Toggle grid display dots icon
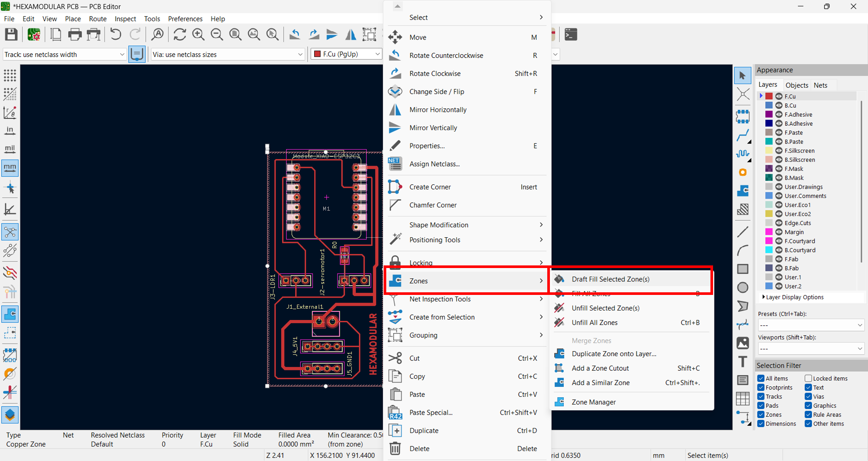The height and width of the screenshot is (461, 868). pyautogui.click(x=10, y=75)
